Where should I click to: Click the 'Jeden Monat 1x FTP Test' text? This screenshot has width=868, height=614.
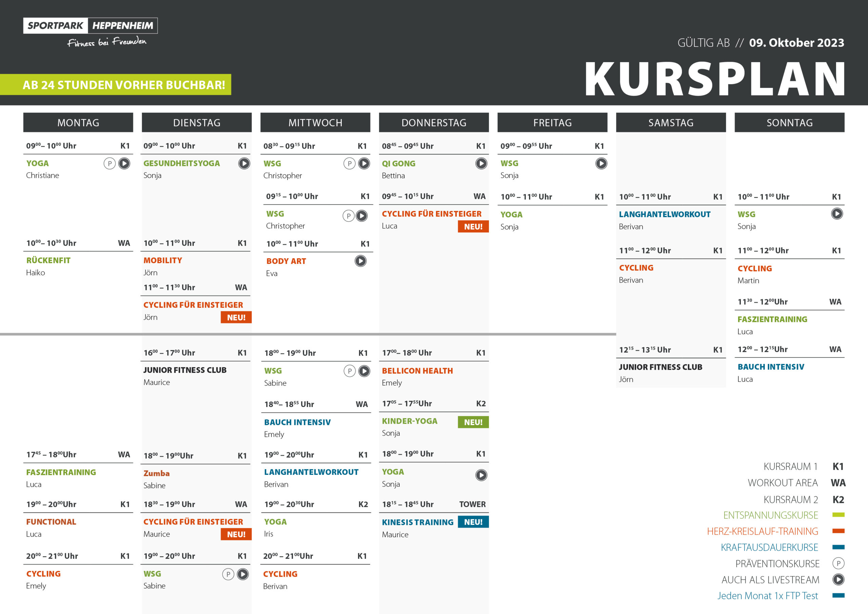[x=767, y=596]
